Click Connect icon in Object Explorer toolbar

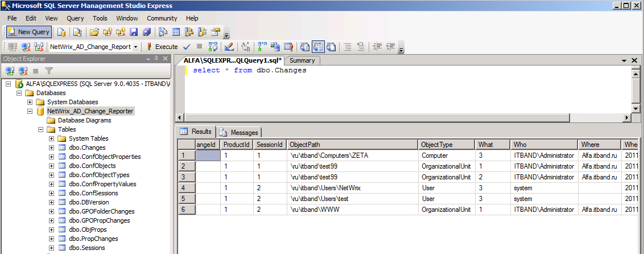(10, 71)
